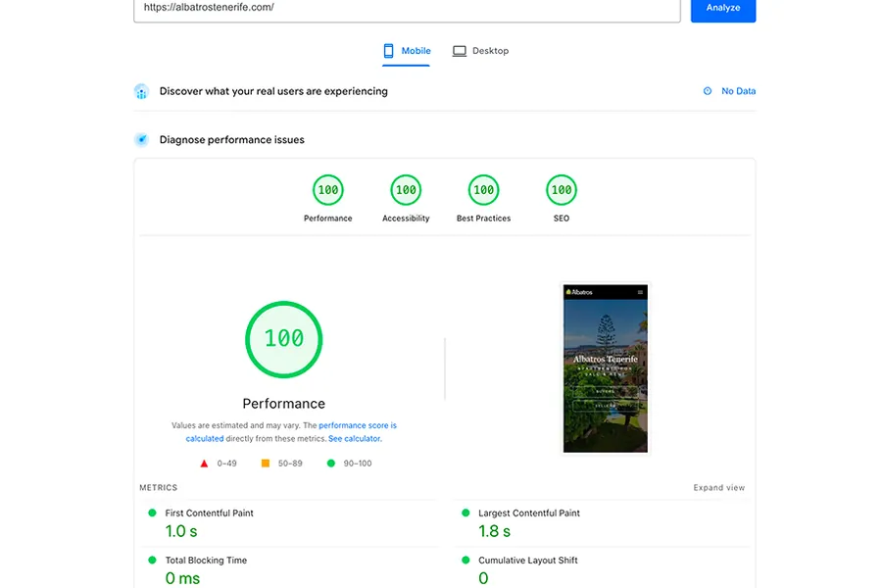Open the No Data link
This screenshot has width=882, height=588.
coord(739,91)
